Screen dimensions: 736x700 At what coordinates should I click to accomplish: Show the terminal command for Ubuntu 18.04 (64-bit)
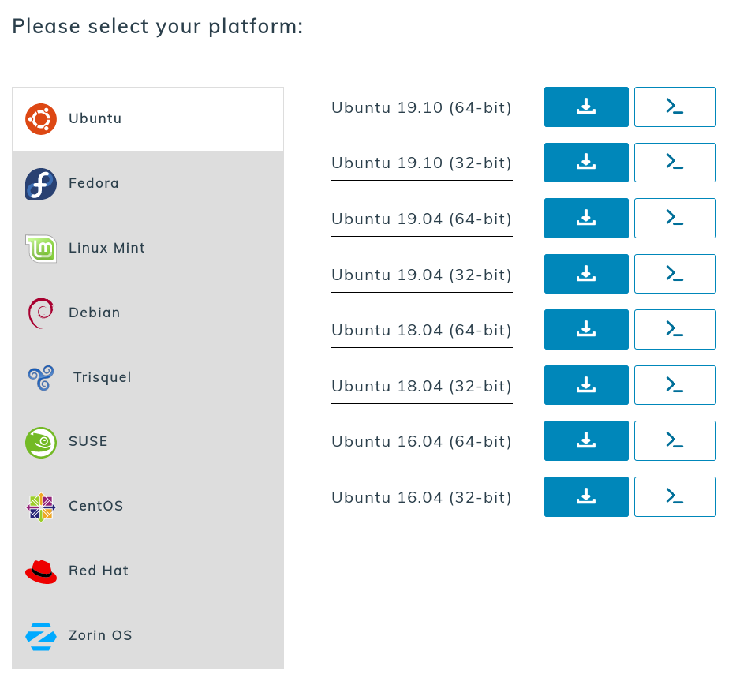point(675,330)
